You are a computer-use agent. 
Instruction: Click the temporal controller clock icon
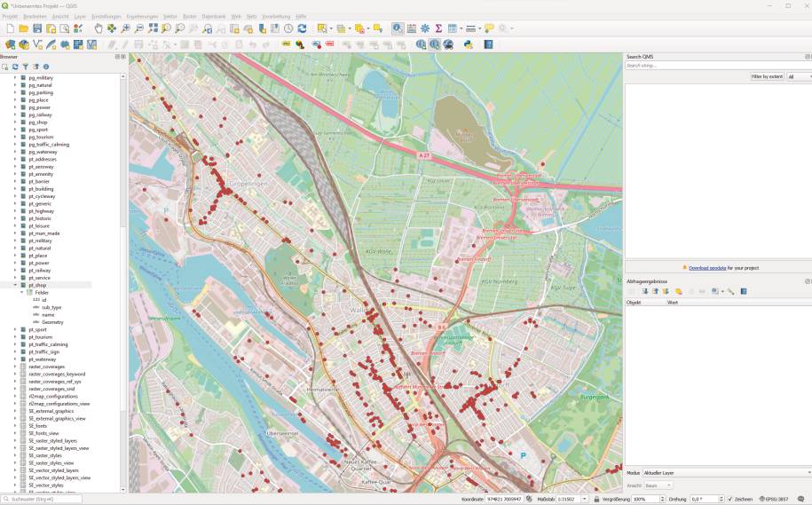[288, 29]
